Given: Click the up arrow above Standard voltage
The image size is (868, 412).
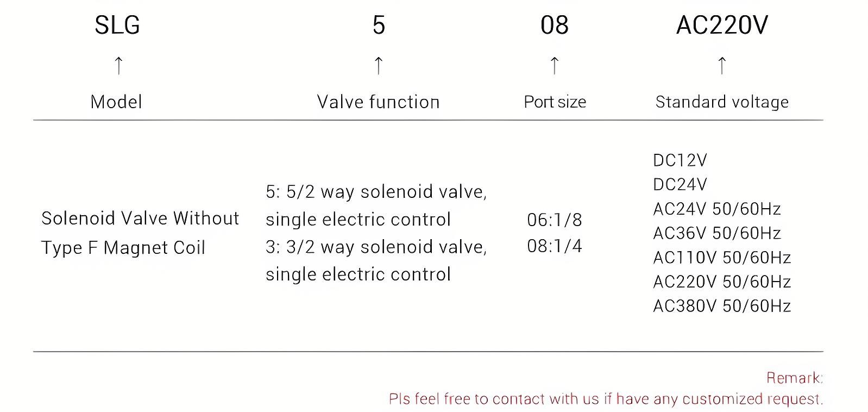Looking at the screenshot, I should click(x=721, y=65).
